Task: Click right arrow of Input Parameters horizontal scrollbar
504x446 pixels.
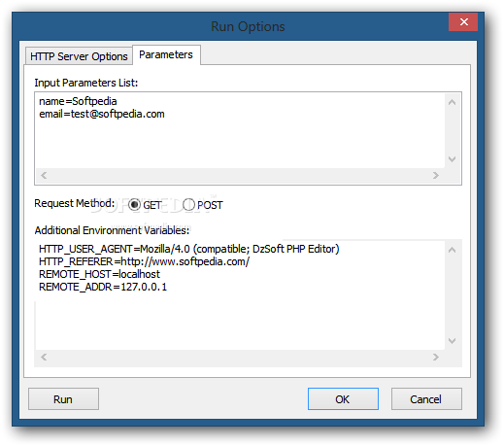Action: (436, 176)
